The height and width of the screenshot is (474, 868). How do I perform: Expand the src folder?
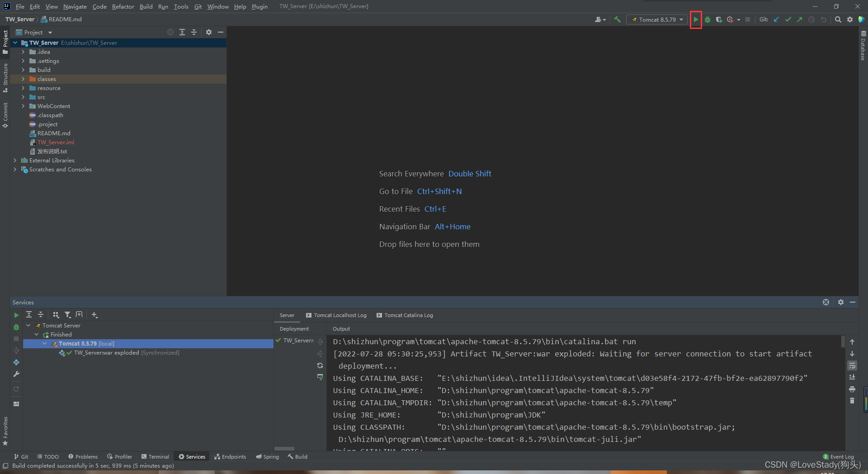pyautogui.click(x=23, y=97)
